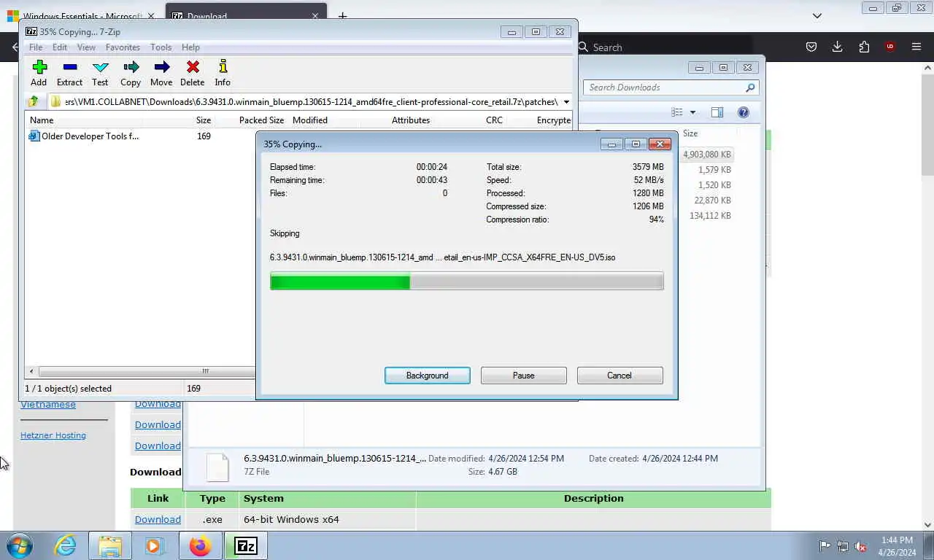Viewport: 934px width, 560px height.
Task: Click the Firefox extensions puzzle icon
Action: click(864, 47)
